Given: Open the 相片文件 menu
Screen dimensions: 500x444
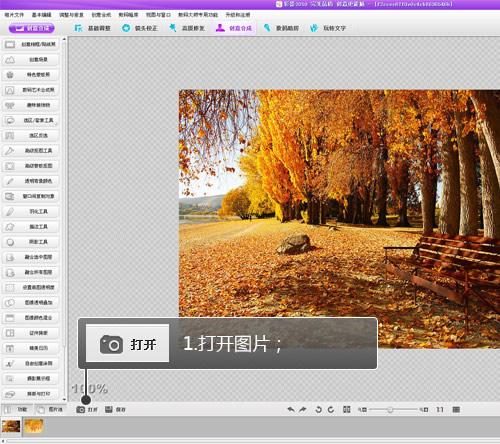Looking at the screenshot, I should click(14, 15).
